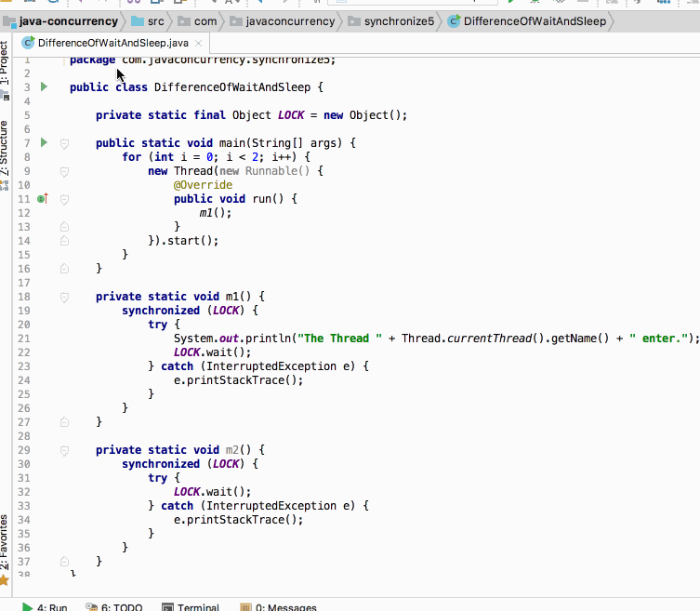Click line number 6 in the gutter
The image size is (700, 611).
[x=27, y=129]
